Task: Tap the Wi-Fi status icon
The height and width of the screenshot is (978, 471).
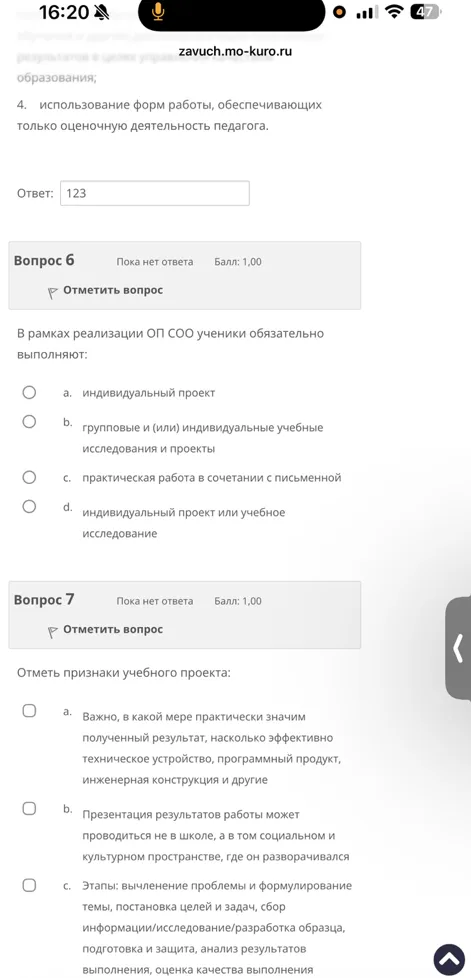Action: tap(394, 12)
